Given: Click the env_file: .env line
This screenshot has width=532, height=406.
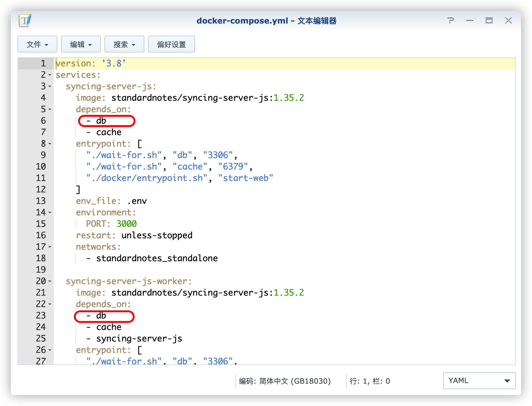Looking at the screenshot, I should [111, 201].
